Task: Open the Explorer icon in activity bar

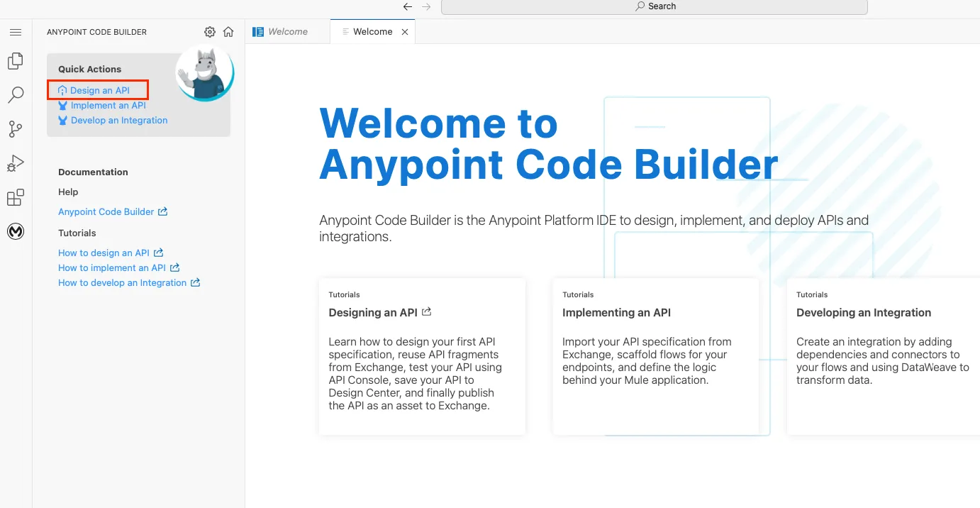Action: [16, 62]
